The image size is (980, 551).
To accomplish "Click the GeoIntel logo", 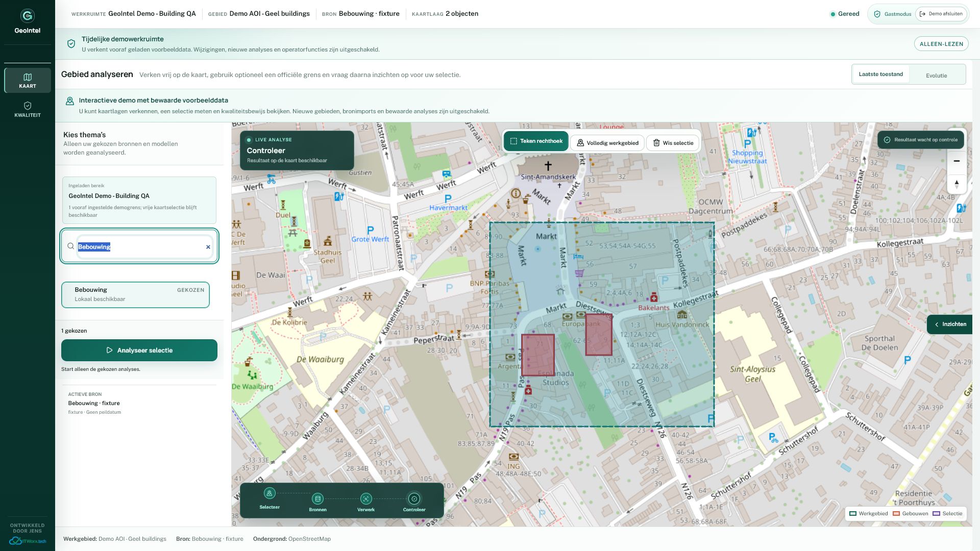I will (28, 16).
